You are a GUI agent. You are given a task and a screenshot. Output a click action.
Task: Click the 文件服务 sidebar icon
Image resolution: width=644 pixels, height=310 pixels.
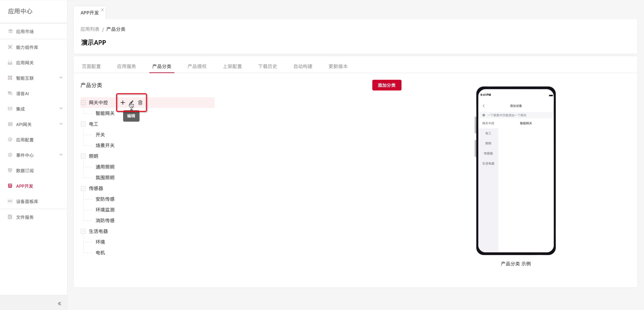click(x=10, y=217)
